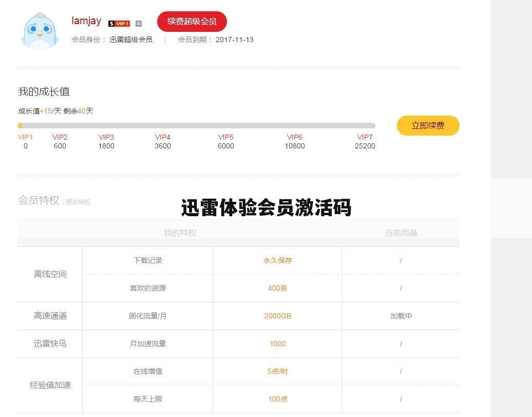Click the VIP3 level label
This screenshot has width=532, height=417.
pos(106,137)
